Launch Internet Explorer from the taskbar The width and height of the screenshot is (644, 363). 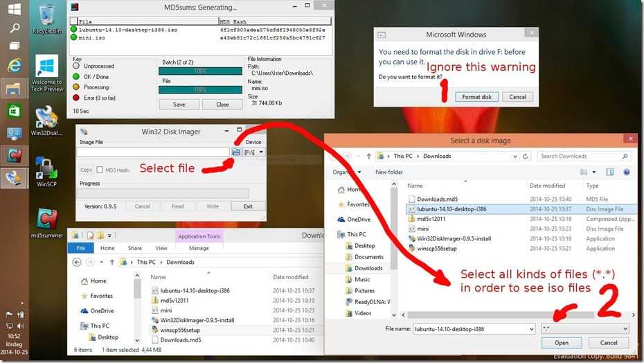click(15, 66)
